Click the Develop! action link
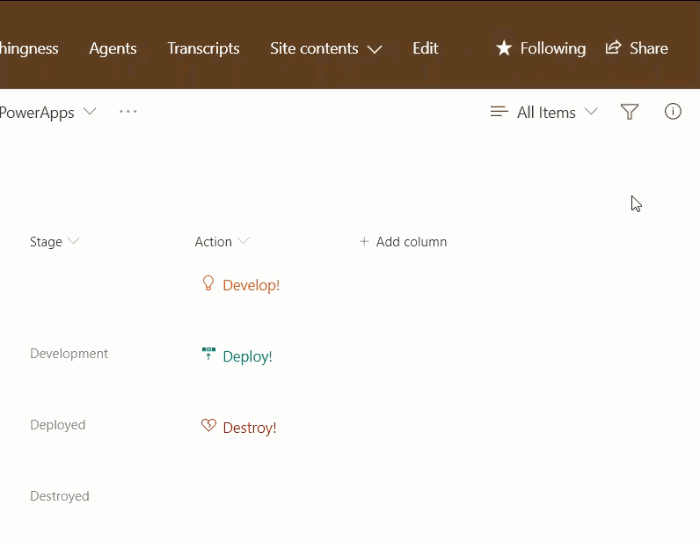This screenshot has height=542, width=700. coord(251,285)
